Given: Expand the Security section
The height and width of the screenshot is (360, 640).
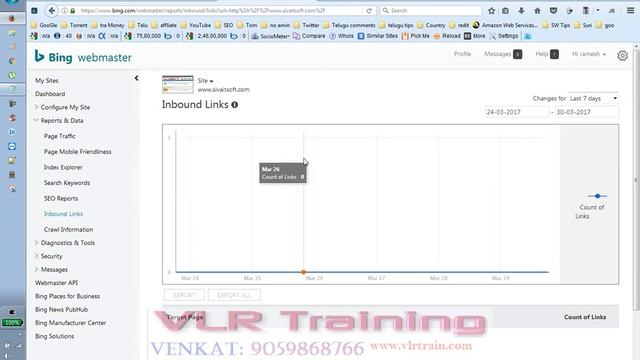Looking at the screenshot, I should coord(49,256).
